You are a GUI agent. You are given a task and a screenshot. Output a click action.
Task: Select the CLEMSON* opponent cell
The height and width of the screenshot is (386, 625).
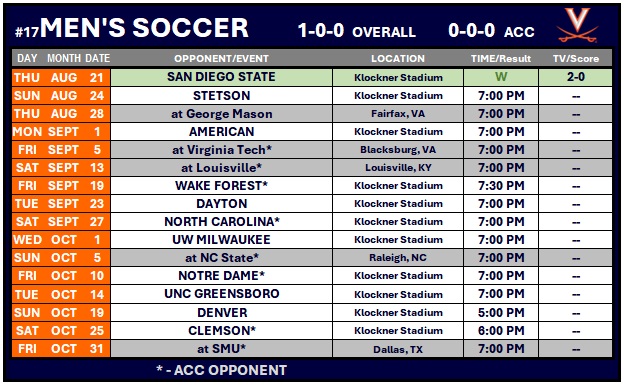[x=221, y=331]
